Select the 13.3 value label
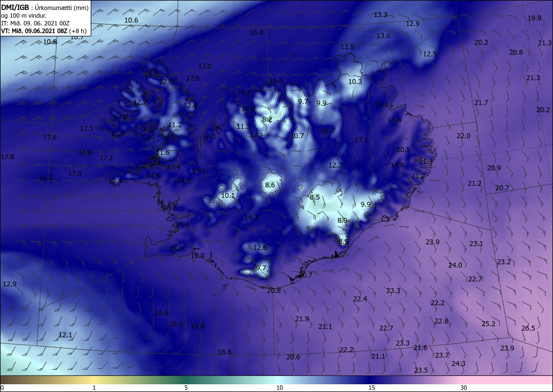 380,15
